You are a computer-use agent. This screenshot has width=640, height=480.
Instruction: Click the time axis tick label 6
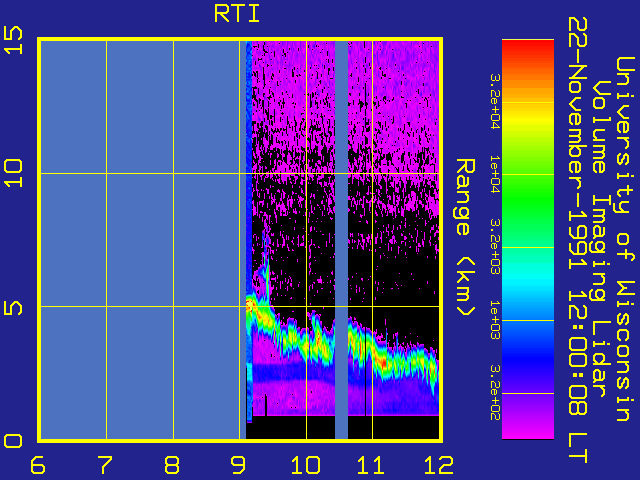(38, 465)
